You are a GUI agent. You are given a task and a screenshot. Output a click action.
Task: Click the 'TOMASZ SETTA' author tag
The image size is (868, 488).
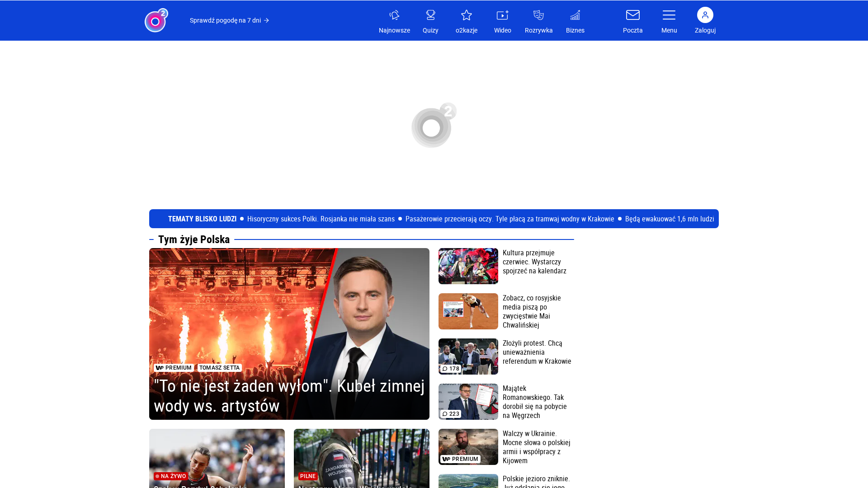point(220,368)
